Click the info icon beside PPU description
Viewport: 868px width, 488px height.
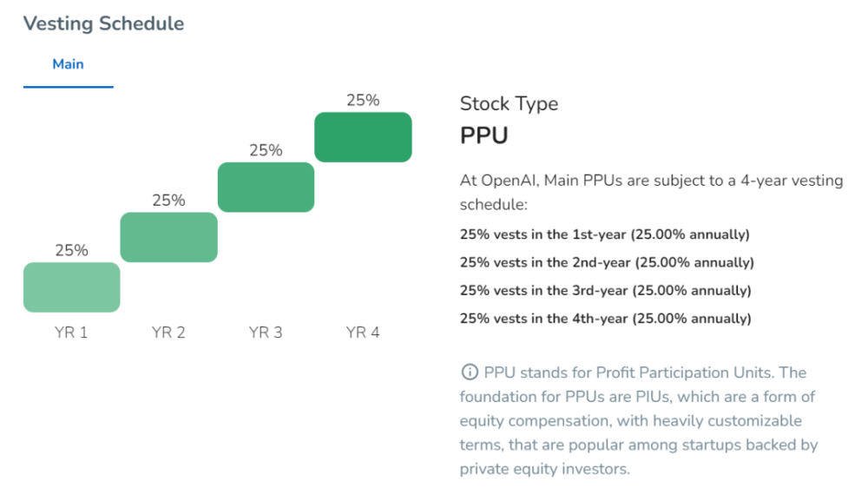[x=469, y=373]
